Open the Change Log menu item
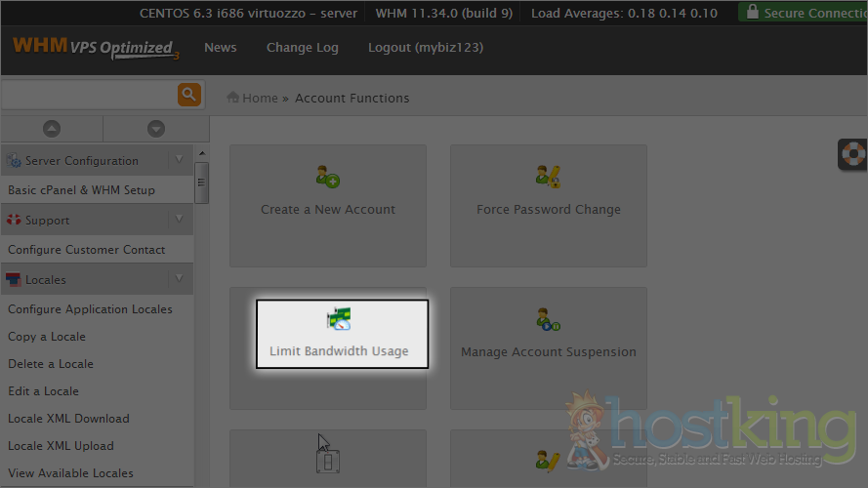The image size is (868, 488). point(302,48)
